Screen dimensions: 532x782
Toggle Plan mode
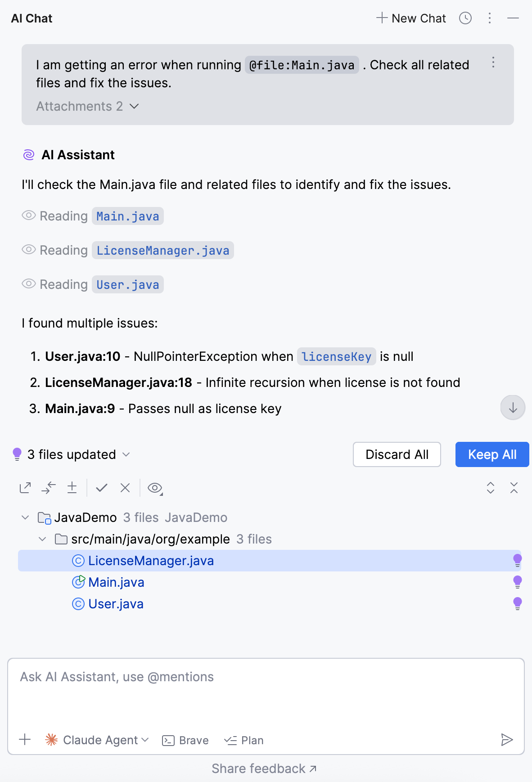[244, 740]
